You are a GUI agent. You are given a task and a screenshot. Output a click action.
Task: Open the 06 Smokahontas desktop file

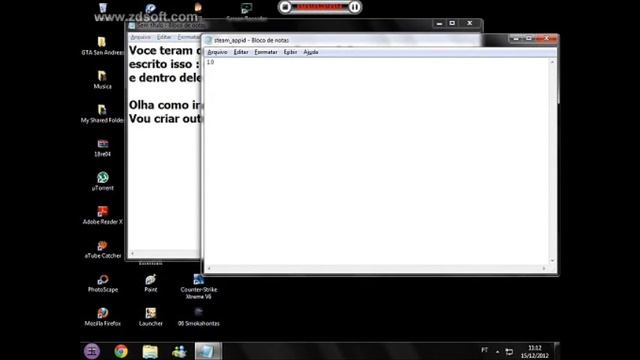pos(199,317)
